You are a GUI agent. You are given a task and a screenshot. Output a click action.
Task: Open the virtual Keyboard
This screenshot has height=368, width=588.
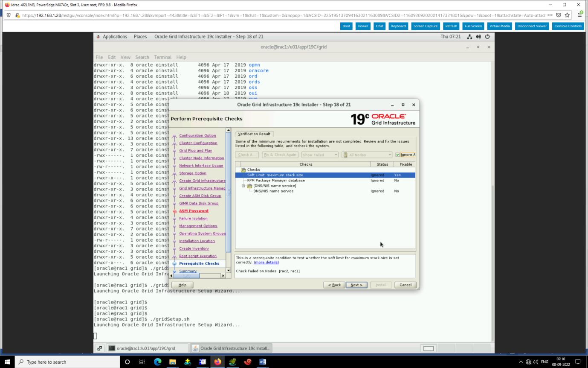[x=398, y=26]
